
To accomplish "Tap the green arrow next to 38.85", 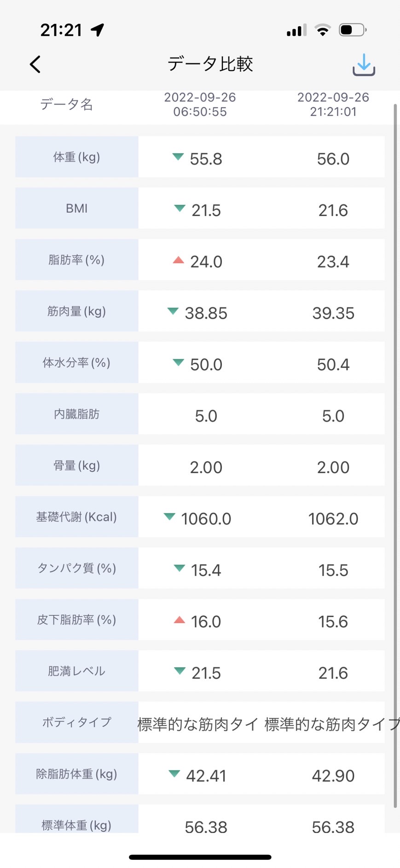I will pyautogui.click(x=173, y=311).
